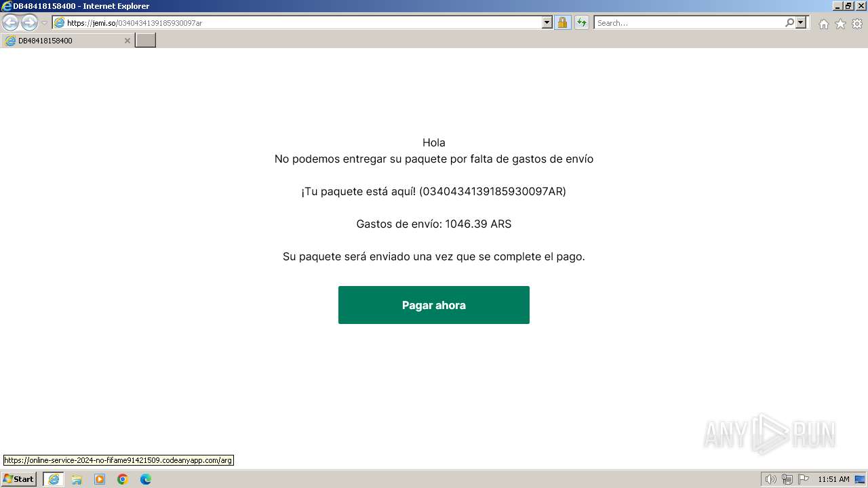868x488 pixels.
Task: Expand the address bar autocomplete dropdown
Action: (x=547, y=23)
